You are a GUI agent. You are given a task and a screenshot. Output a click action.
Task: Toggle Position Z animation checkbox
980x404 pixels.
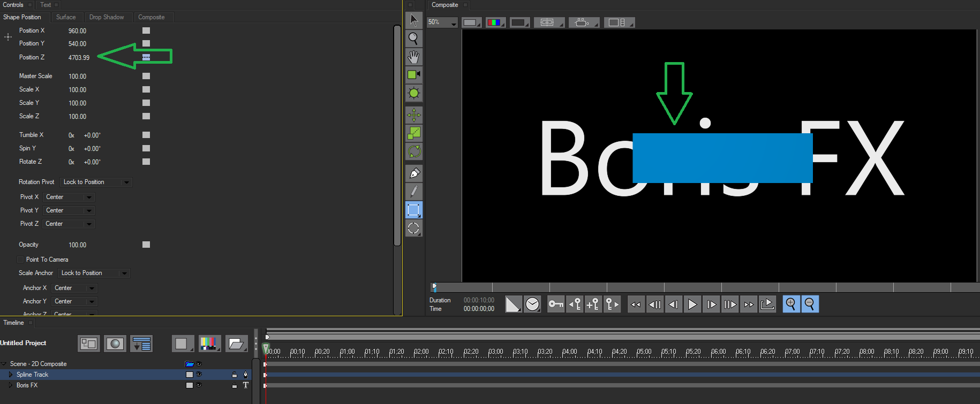coord(146,57)
